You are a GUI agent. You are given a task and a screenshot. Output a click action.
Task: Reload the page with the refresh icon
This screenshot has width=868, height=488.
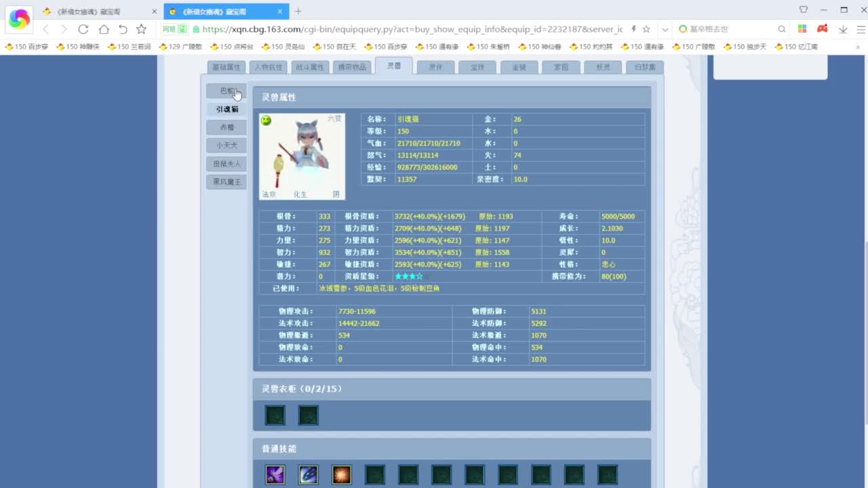point(83,29)
